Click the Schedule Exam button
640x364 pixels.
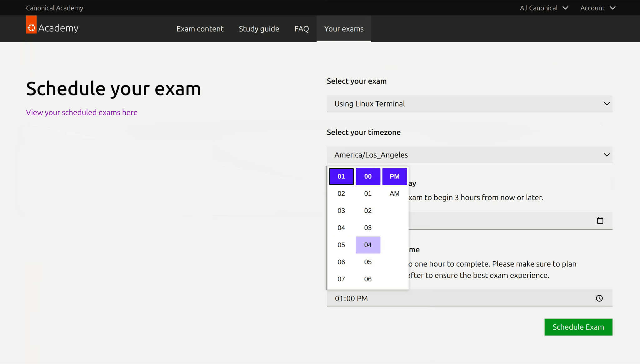[x=578, y=327]
